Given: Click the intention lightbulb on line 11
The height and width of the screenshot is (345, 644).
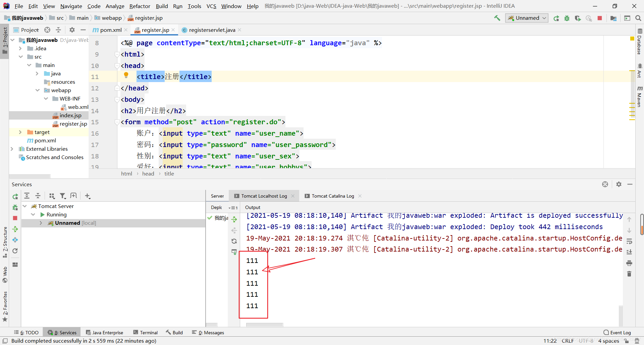Looking at the screenshot, I should point(126,75).
